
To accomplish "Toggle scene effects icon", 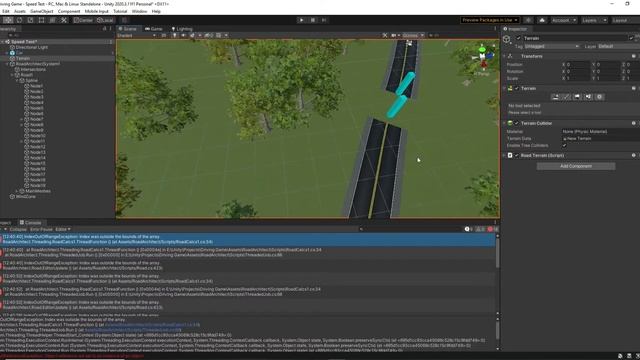I will click(192, 36).
